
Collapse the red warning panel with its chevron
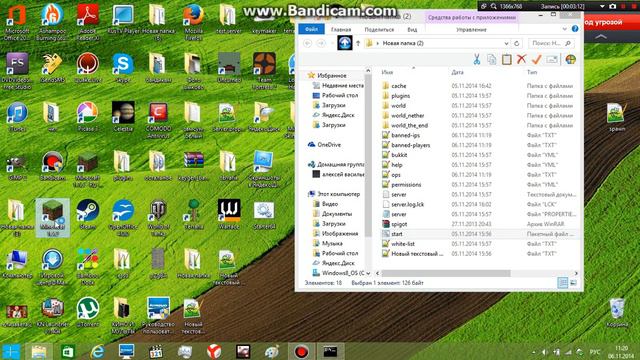click(x=601, y=37)
